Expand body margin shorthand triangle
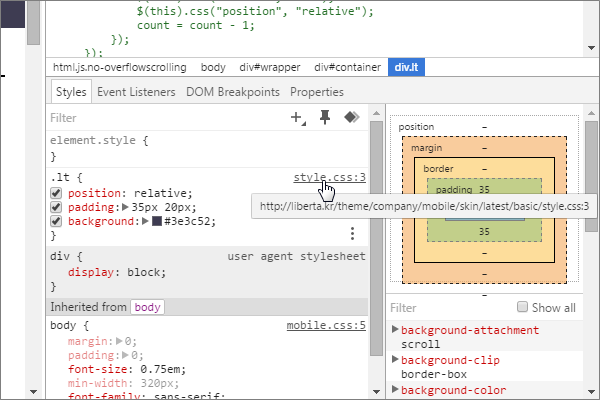The width and height of the screenshot is (600, 400). coord(119,341)
